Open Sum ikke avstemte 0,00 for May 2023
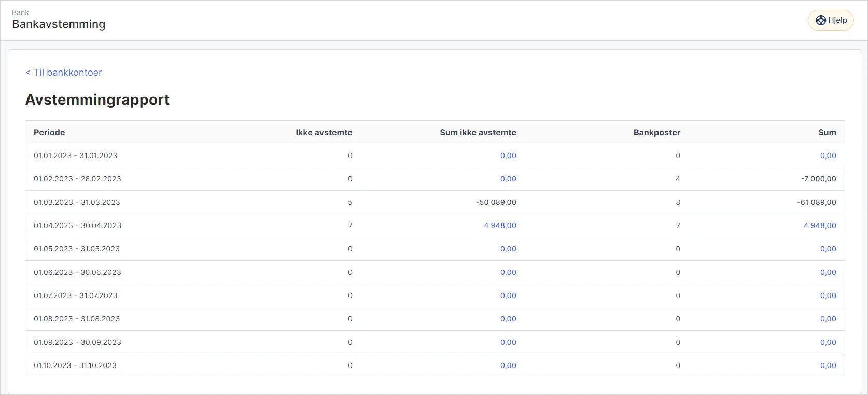 [x=508, y=249]
